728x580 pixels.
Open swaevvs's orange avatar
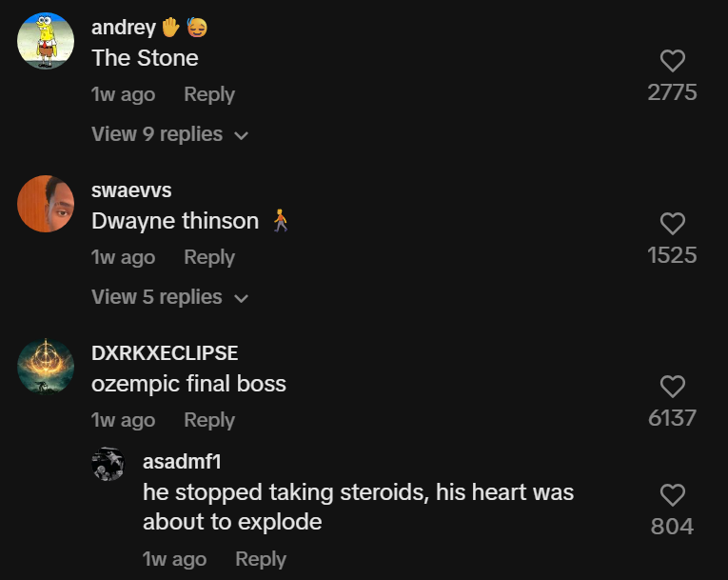46,204
